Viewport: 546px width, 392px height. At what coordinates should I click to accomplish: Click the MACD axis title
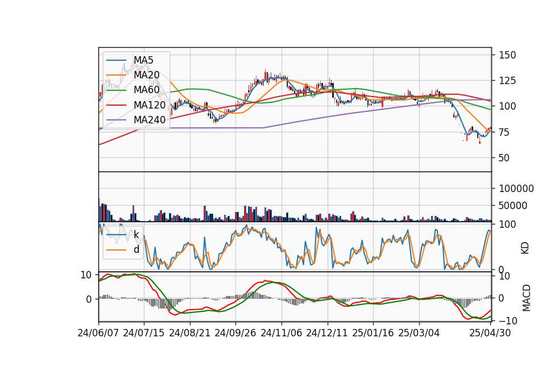click(526, 298)
